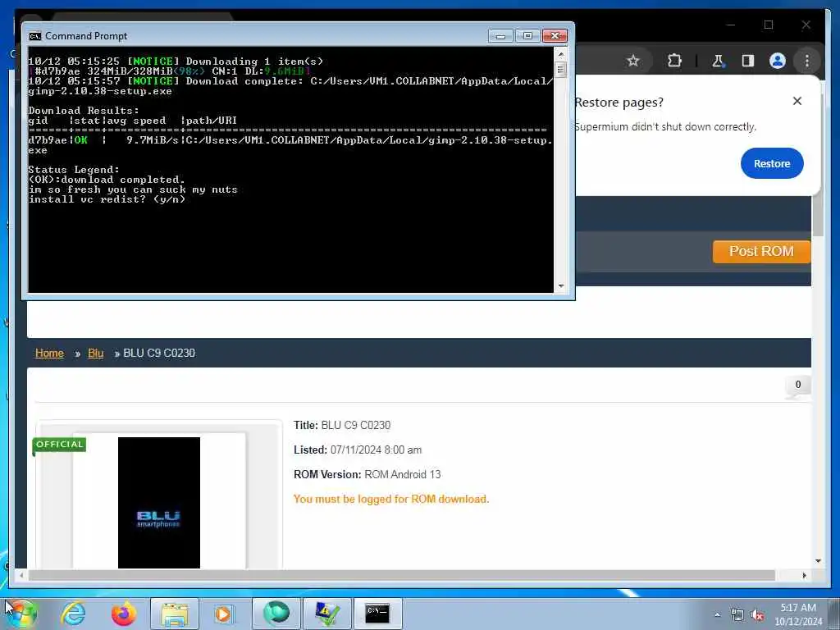Open Windows Explorer folder taskbar icon
Image resolution: width=840 pixels, height=630 pixels.
[175, 614]
